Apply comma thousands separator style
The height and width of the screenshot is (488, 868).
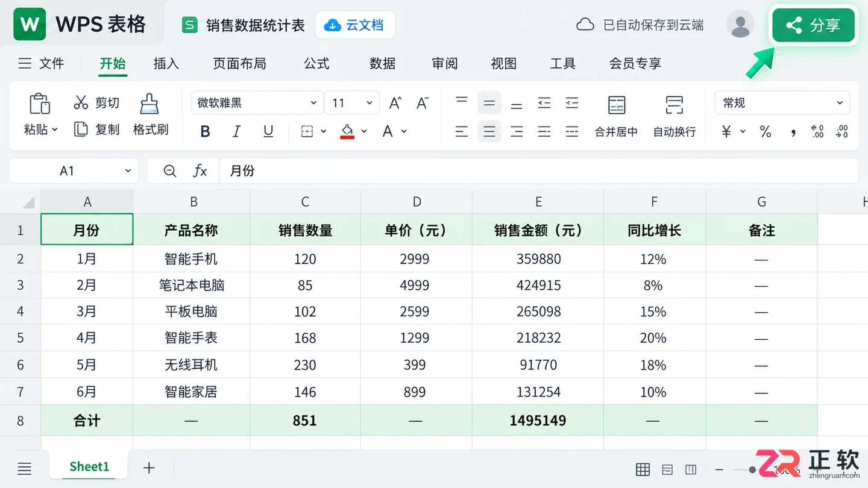pyautogui.click(x=793, y=132)
